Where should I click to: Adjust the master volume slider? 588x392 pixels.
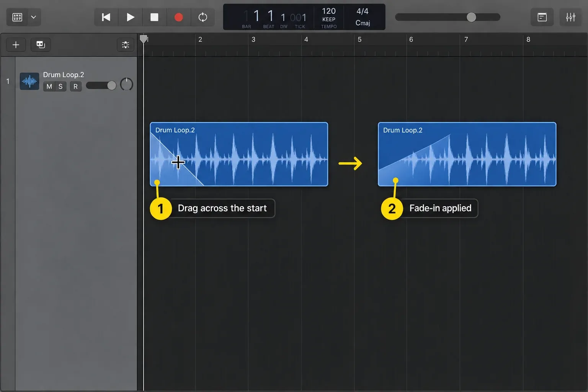(x=448, y=17)
